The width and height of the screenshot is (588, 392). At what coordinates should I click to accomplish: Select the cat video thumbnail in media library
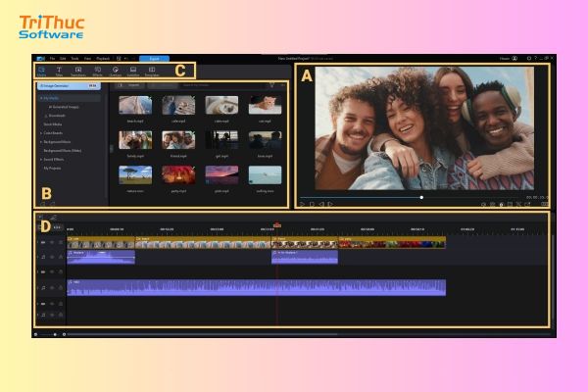(265, 105)
